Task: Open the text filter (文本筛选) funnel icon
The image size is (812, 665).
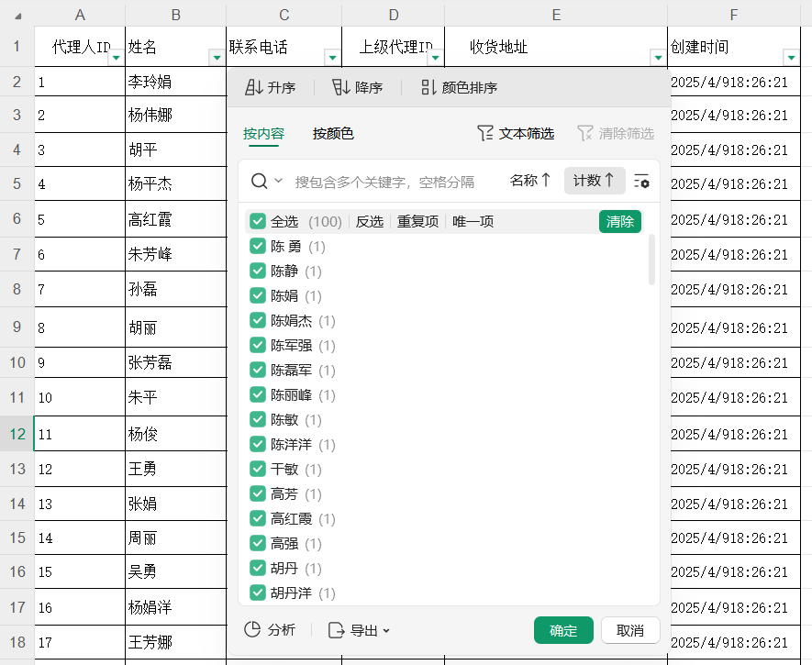Action: coord(485,134)
